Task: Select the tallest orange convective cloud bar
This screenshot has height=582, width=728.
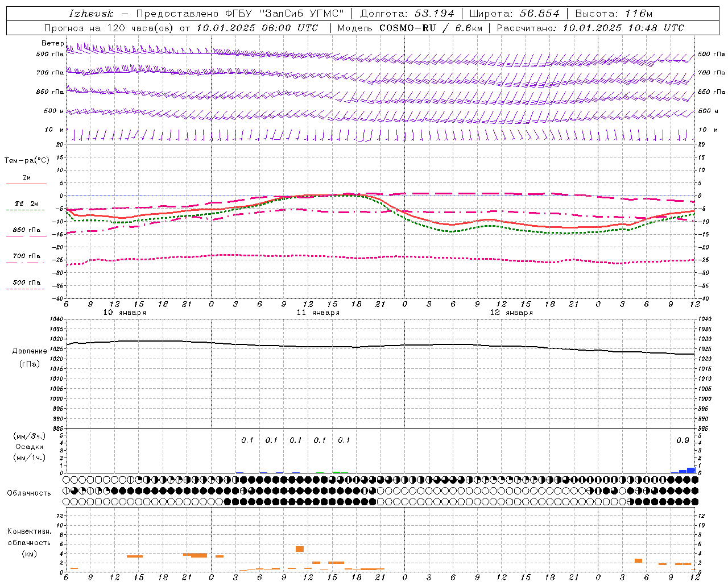Action: [x=300, y=549]
